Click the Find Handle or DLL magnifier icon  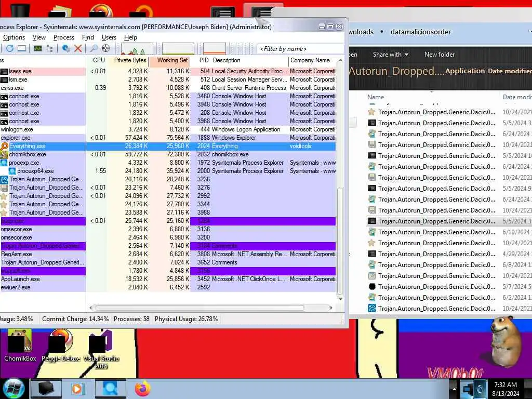(x=94, y=48)
